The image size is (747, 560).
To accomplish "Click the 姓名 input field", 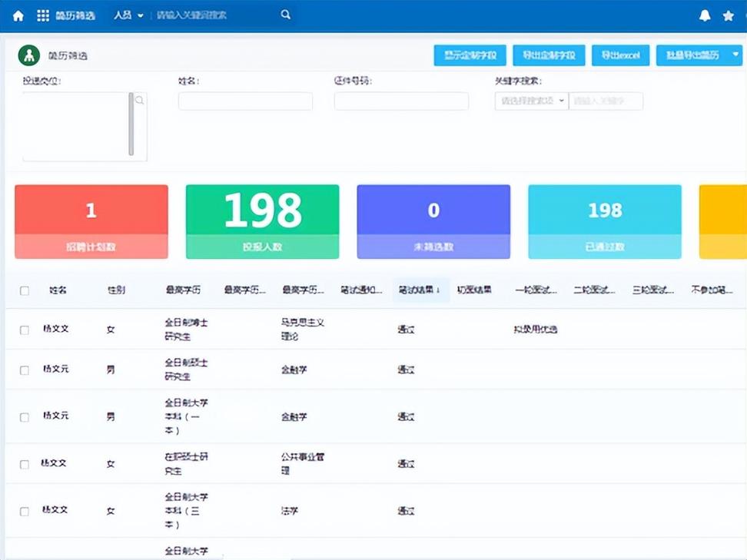I will point(245,101).
